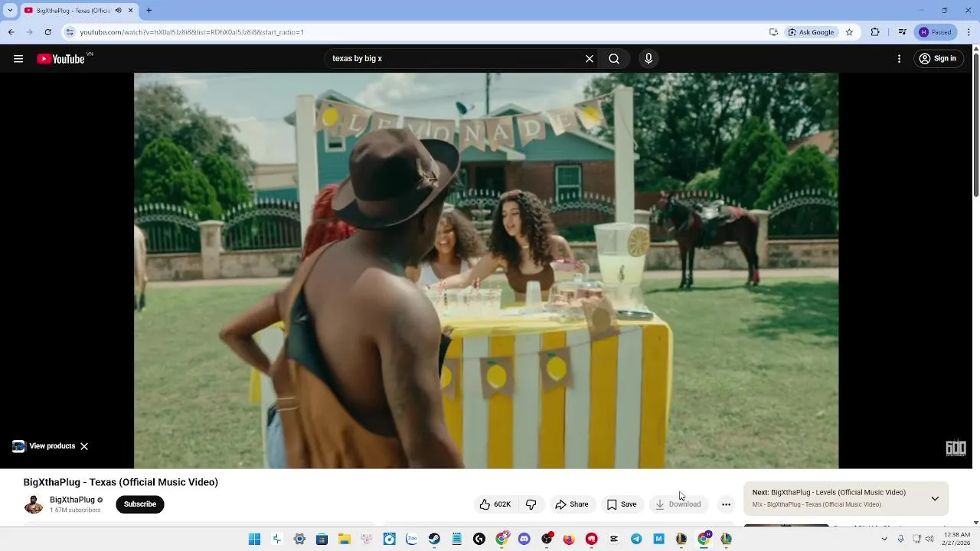The image size is (980, 551).
Task: Open Microsoft Store from taskbar
Action: tap(322, 539)
